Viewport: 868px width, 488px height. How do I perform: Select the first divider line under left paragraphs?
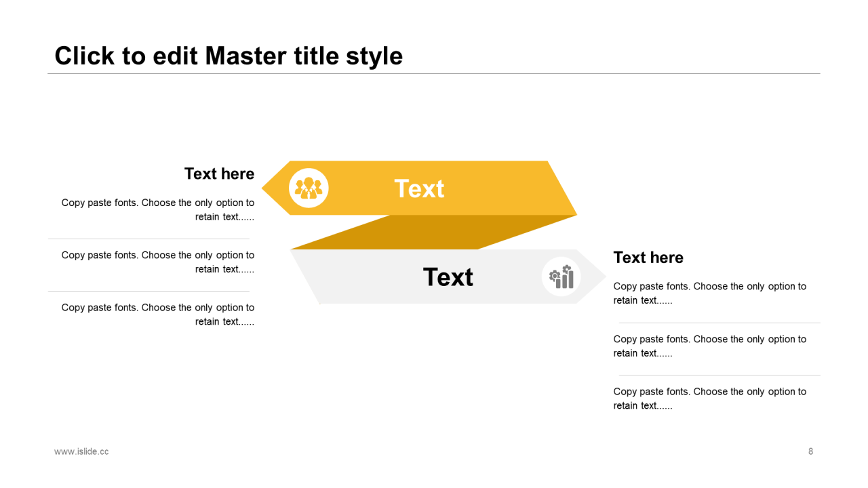point(149,239)
